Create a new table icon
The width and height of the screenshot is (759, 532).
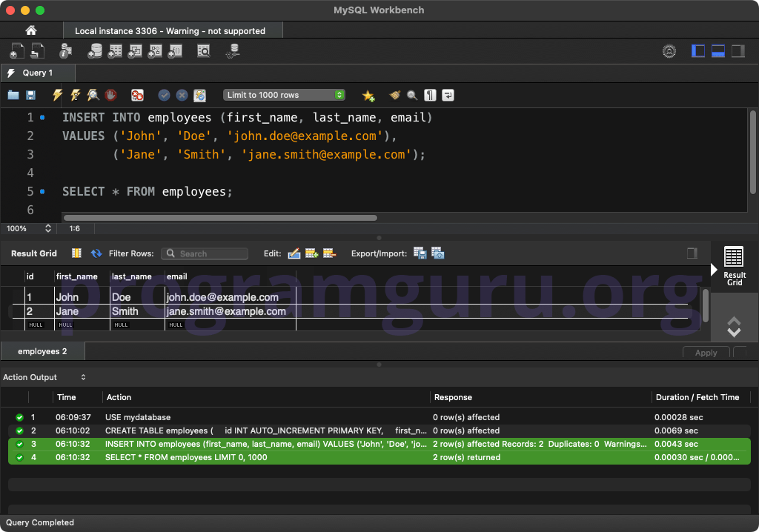(115, 51)
